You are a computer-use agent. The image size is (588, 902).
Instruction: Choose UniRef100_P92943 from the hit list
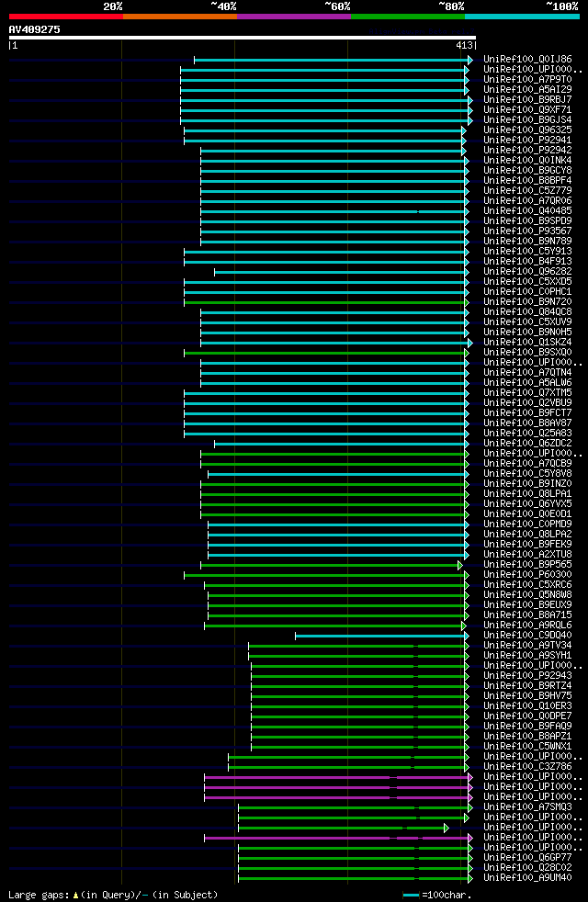tap(527, 676)
